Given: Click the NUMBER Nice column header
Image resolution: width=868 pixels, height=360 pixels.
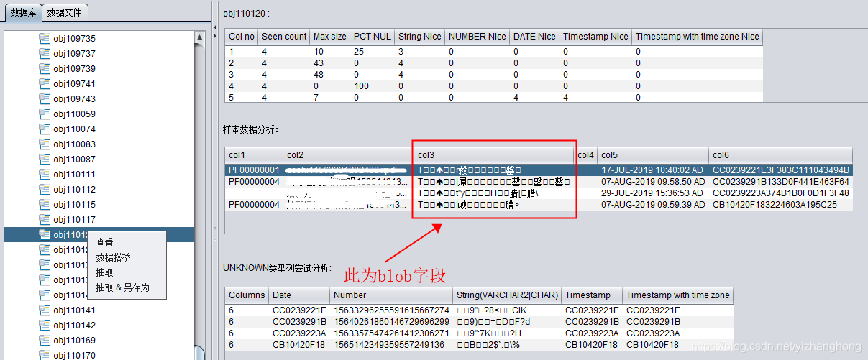Looking at the screenshot, I should [x=478, y=36].
